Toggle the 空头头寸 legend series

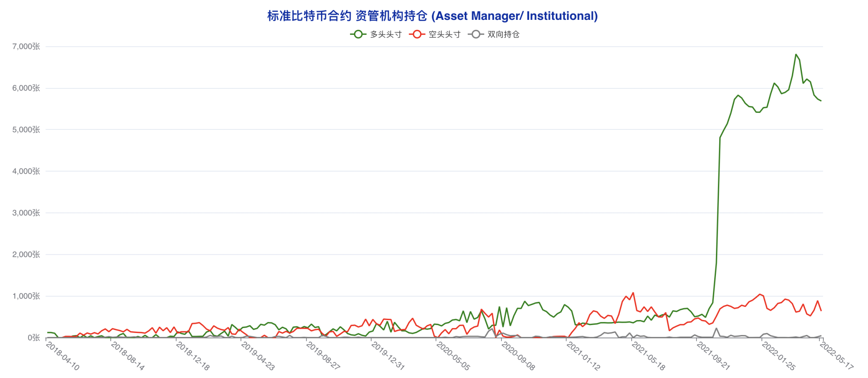point(435,34)
